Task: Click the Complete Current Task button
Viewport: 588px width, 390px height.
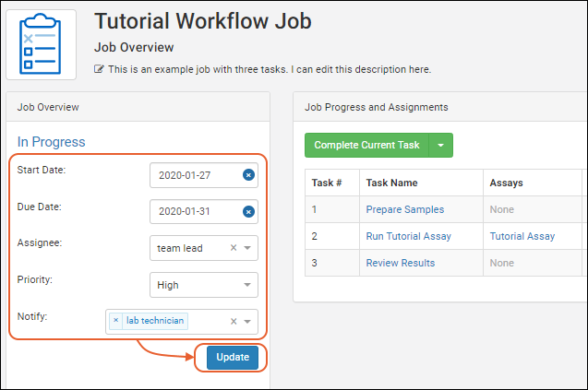Action: pos(366,146)
